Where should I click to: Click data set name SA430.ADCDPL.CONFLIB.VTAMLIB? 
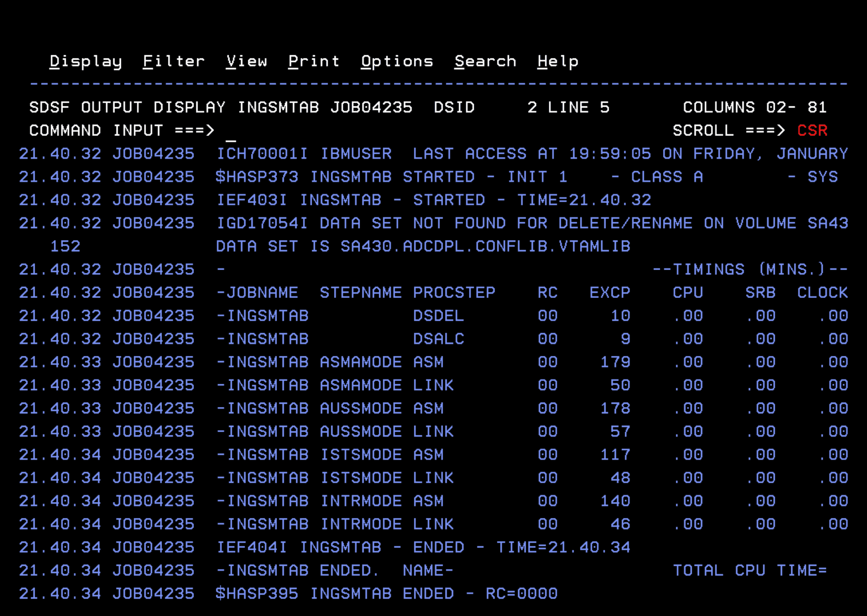click(485, 246)
